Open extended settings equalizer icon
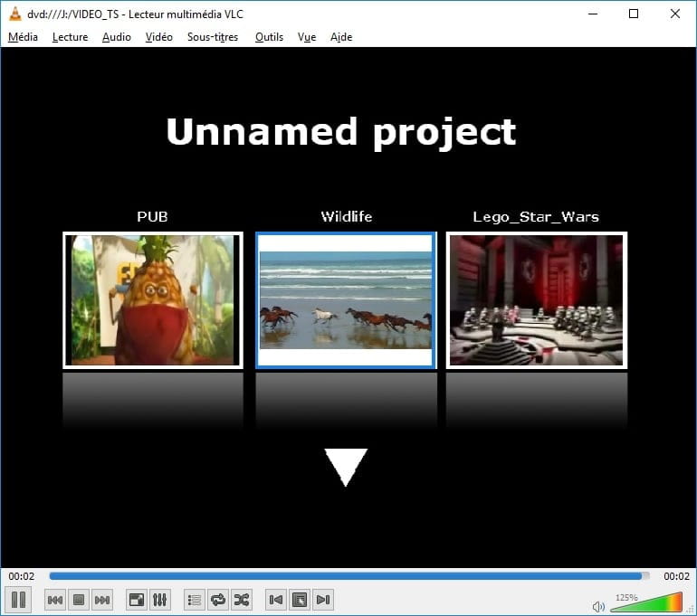The width and height of the screenshot is (697, 616). (x=159, y=600)
